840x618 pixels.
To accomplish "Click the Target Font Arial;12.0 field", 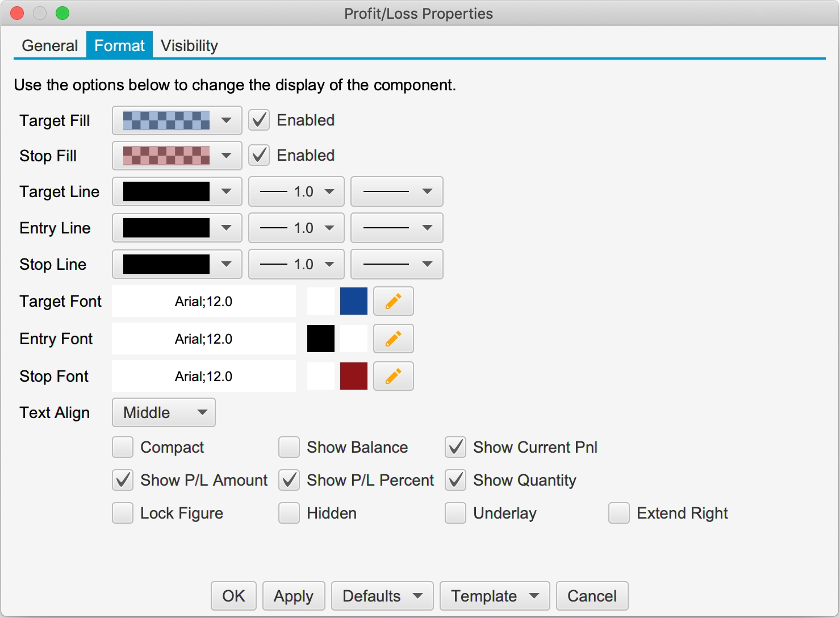I will tap(204, 301).
